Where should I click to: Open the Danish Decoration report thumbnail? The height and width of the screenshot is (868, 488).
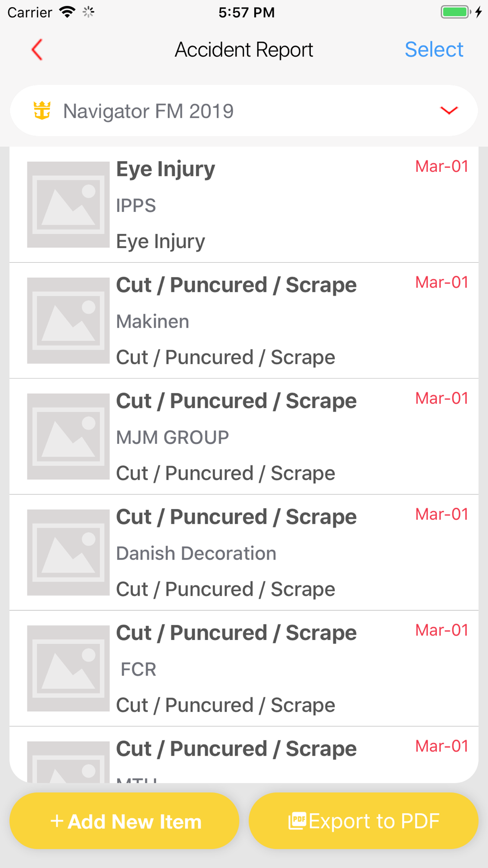coord(68,552)
